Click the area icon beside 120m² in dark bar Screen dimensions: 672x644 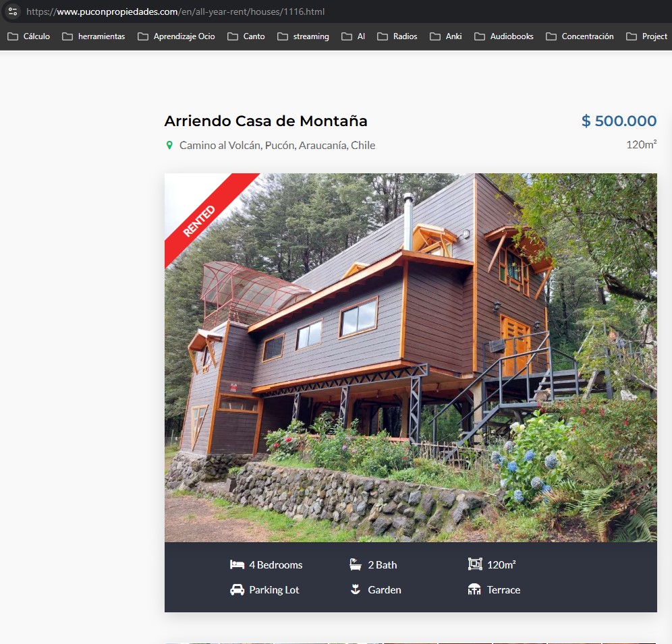tap(475, 564)
